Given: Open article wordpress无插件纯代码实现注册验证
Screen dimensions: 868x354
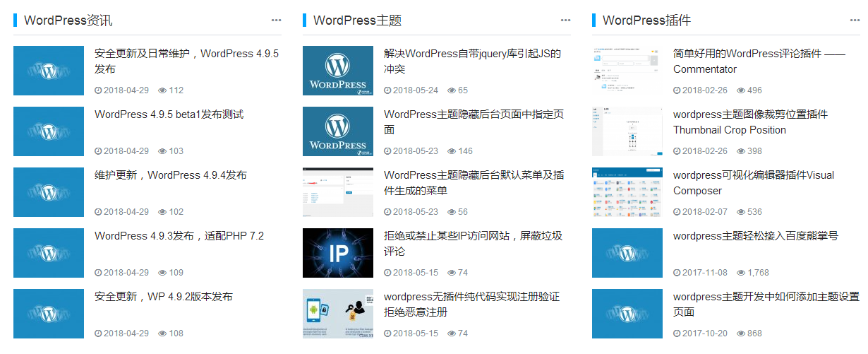Looking at the screenshot, I should click(x=471, y=305).
